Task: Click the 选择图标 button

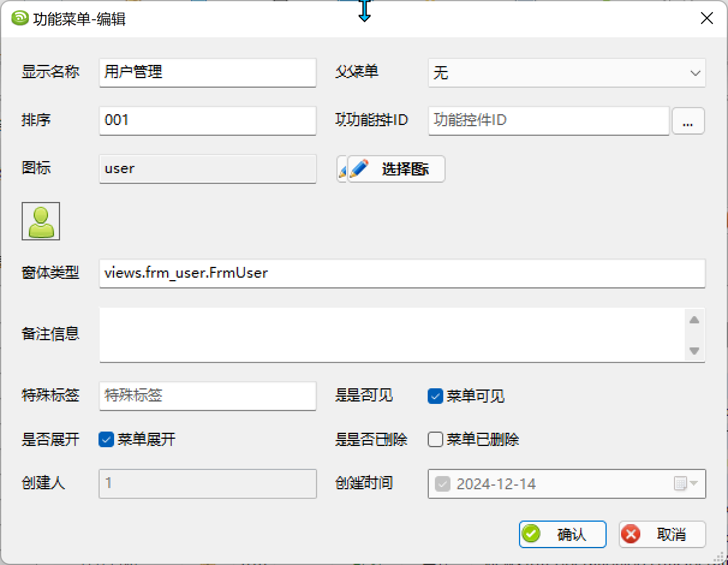Action: [x=396, y=169]
